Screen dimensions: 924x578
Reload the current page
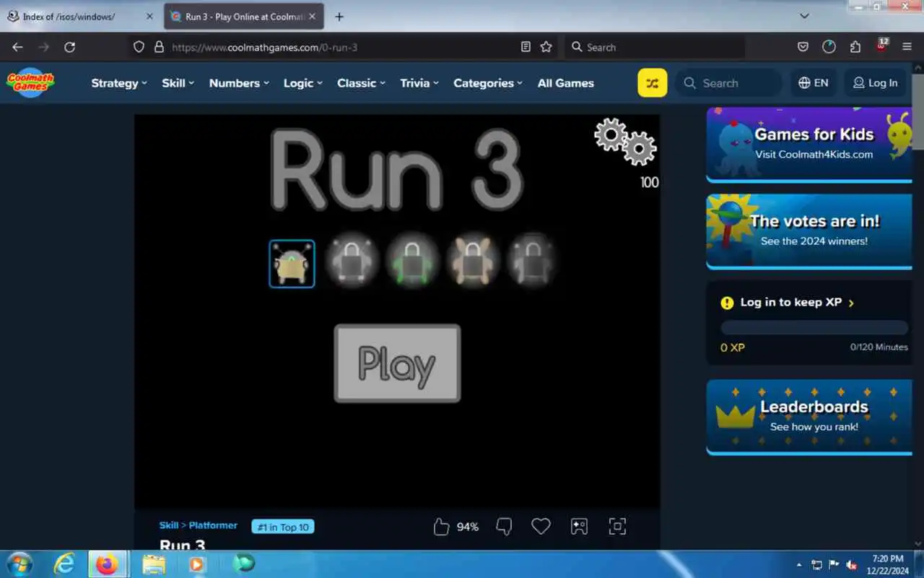[69, 47]
